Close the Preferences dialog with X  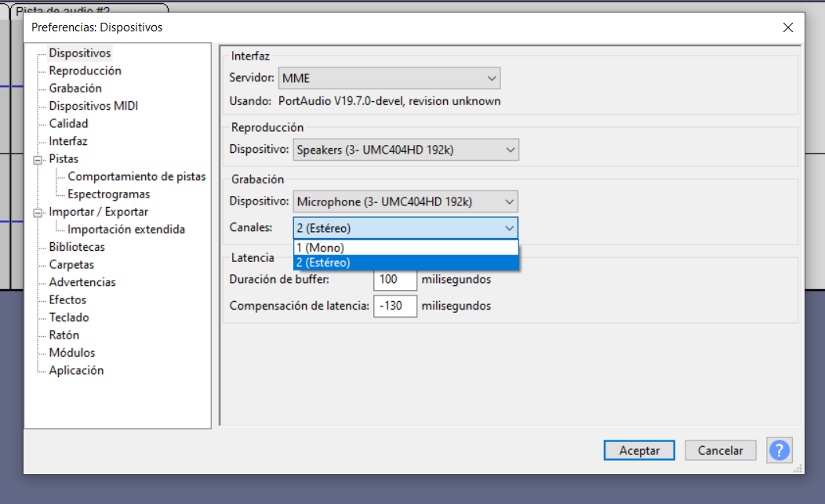[788, 27]
